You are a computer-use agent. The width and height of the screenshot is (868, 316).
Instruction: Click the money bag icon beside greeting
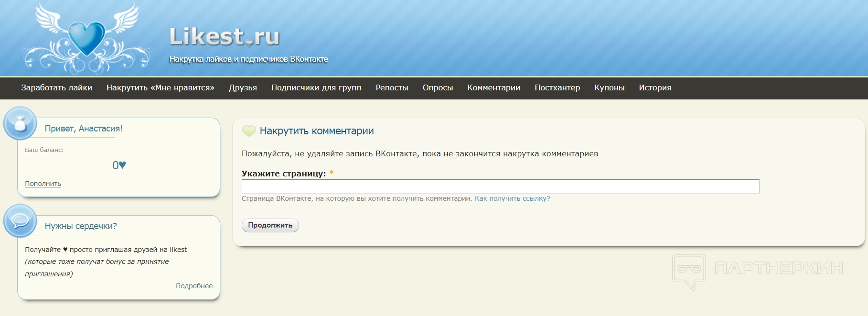pos(20,123)
